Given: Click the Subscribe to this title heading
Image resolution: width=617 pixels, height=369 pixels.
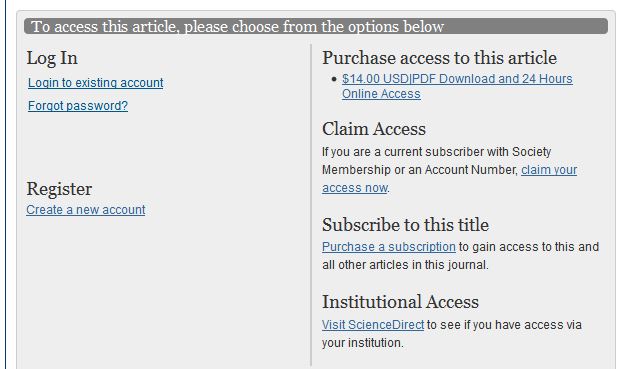Looking at the screenshot, I should pyautogui.click(x=405, y=225).
